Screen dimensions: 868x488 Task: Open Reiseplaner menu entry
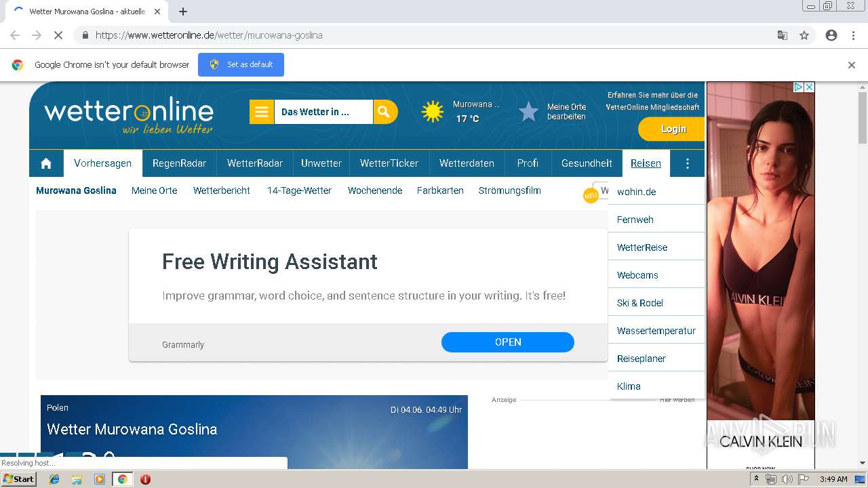coord(656,359)
